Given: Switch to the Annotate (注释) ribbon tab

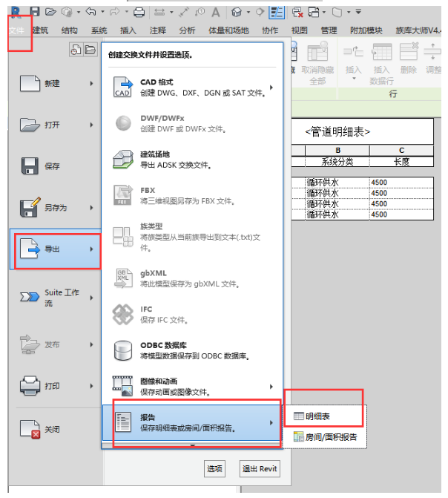Looking at the screenshot, I should (158, 30).
